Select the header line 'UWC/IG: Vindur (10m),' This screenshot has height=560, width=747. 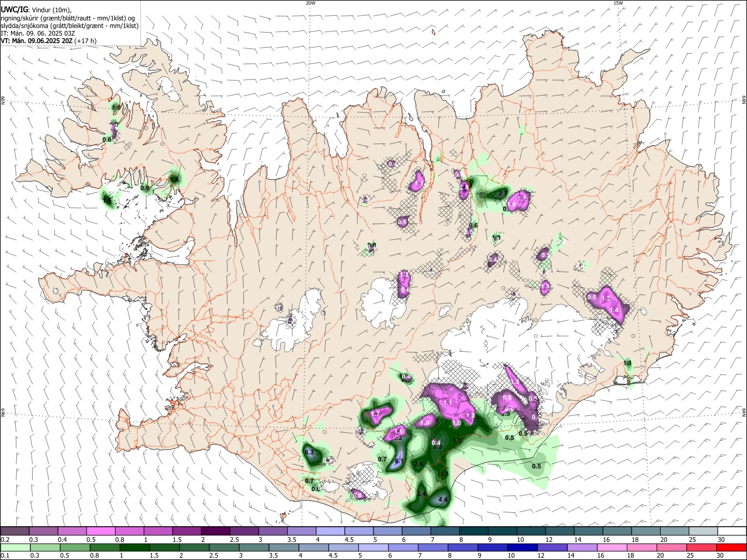pyautogui.click(x=36, y=10)
